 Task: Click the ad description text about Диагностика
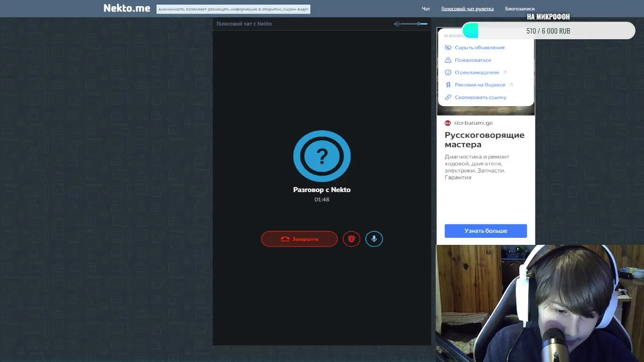coord(477,167)
